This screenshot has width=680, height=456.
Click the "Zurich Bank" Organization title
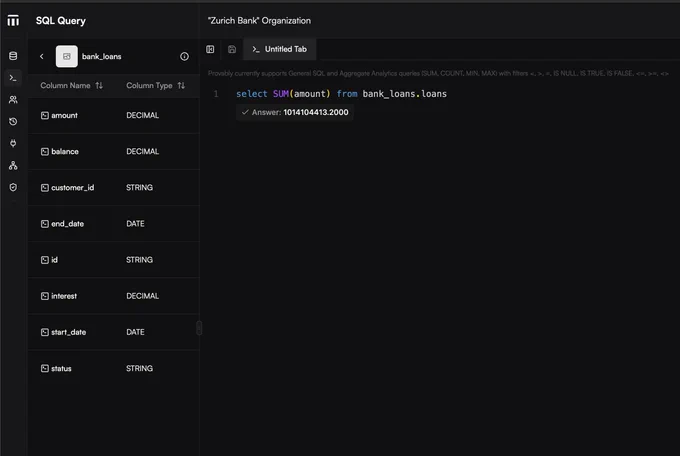[259, 21]
